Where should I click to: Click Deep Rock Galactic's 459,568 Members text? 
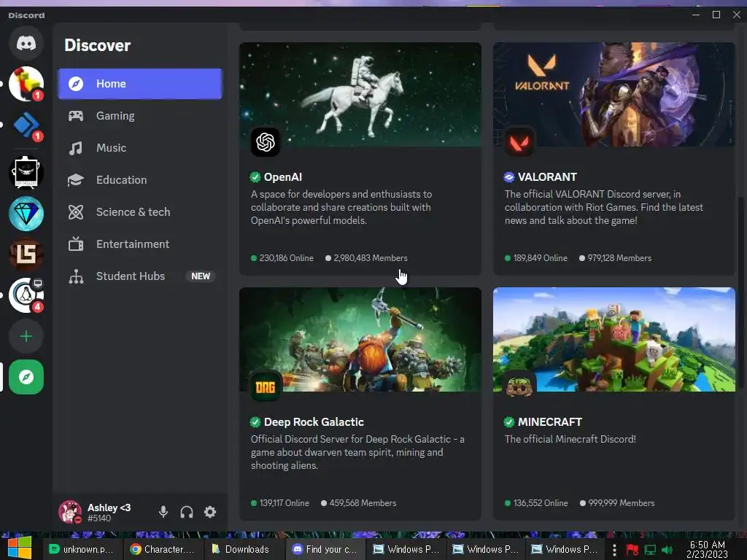pos(363,503)
